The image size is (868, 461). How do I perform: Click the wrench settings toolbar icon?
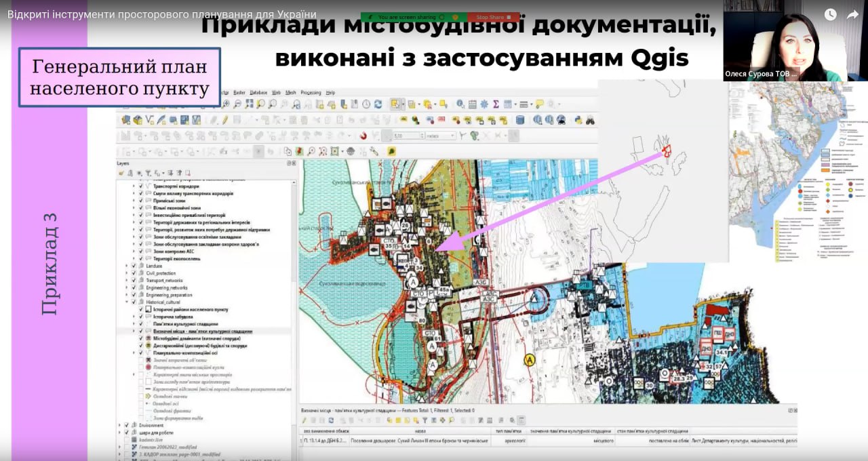pos(374,151)
